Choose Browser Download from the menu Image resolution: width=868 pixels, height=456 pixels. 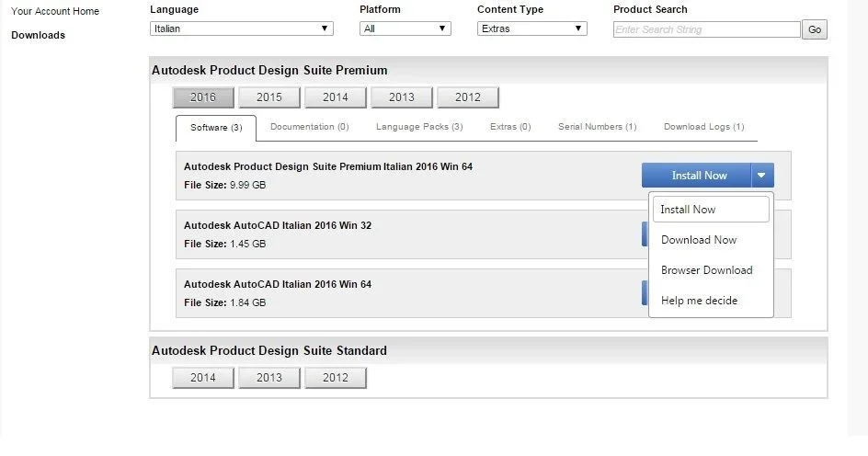click(707, 270)
